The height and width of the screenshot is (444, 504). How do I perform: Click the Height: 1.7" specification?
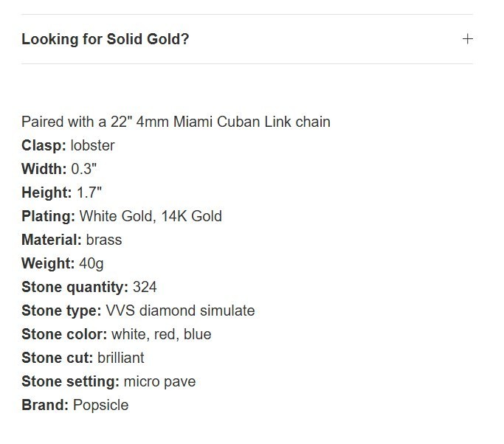tap(62, 192)
